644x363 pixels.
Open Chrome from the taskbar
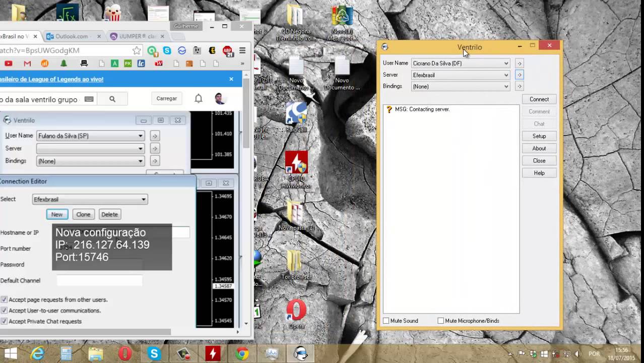[242, 354]
